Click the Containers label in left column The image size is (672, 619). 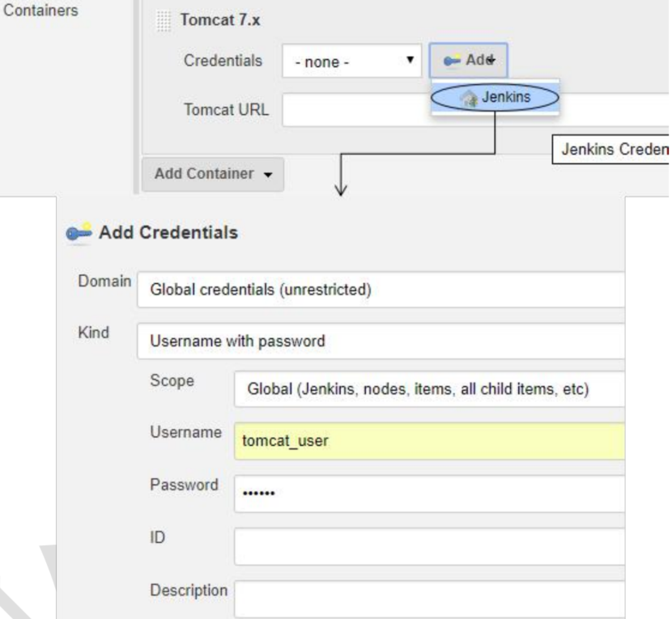pos(40,11)
